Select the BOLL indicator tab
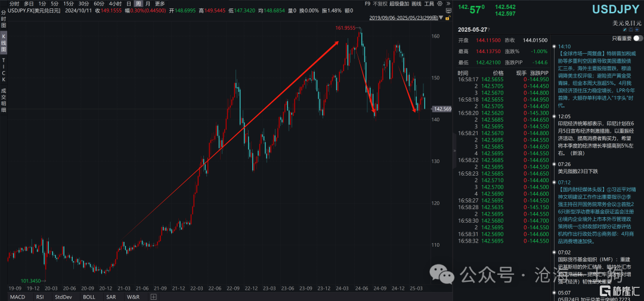Viewport: 644px width, 301px height. pos(89,297)
